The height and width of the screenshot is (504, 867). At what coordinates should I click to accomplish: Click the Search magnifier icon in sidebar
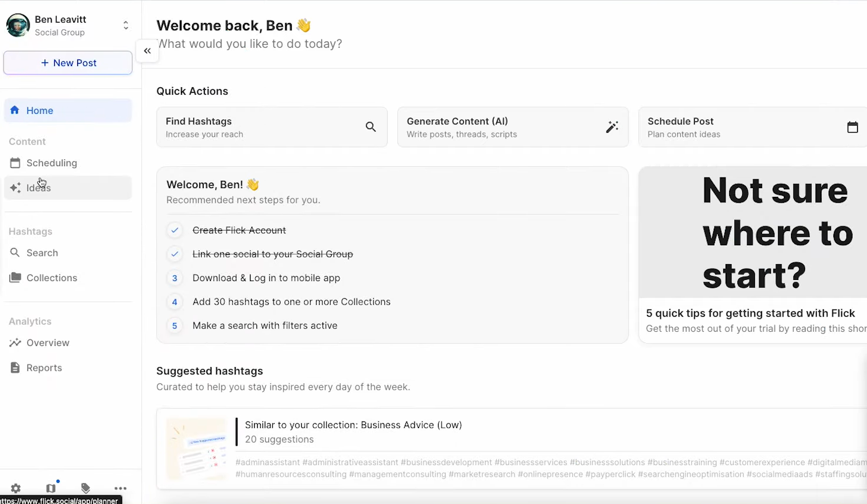pos(15,253)
